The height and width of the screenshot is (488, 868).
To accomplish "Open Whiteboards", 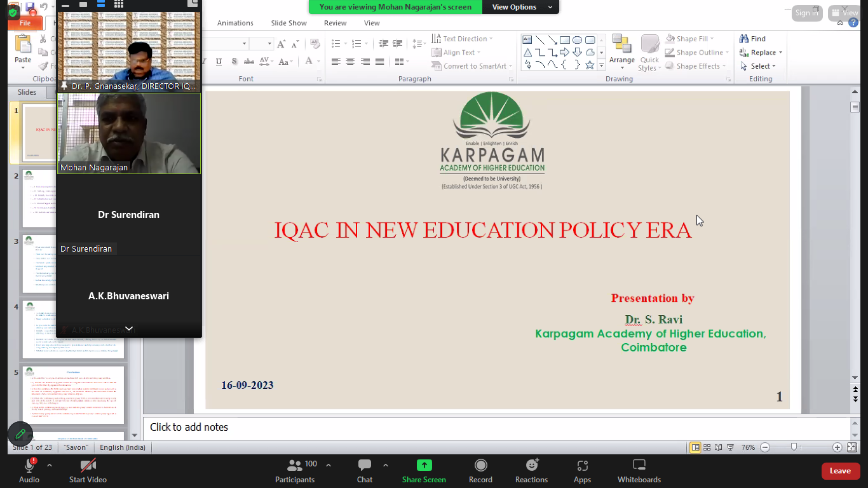I will point(639,470).
